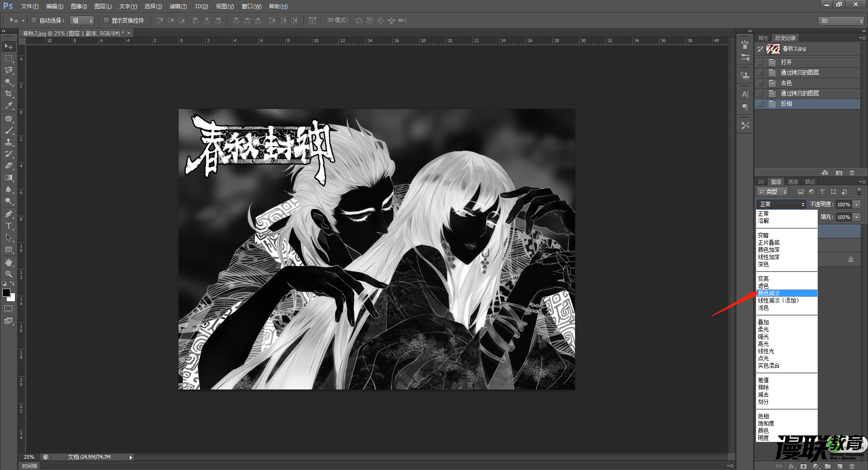The image size is (868, 470).
Task: Switch to the 属性 (Properties) tab
Action: (763, 38)
